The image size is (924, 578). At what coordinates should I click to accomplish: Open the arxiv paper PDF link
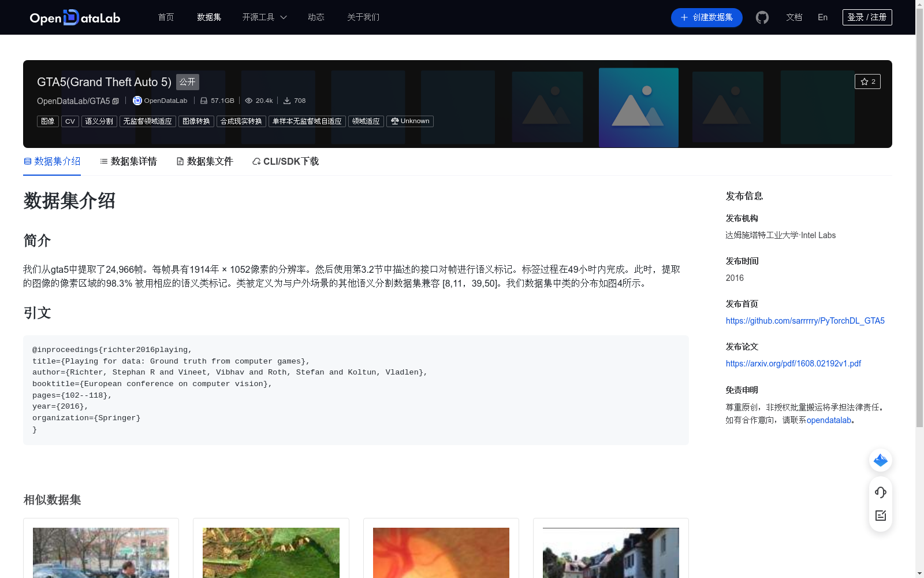click(793, 364)
